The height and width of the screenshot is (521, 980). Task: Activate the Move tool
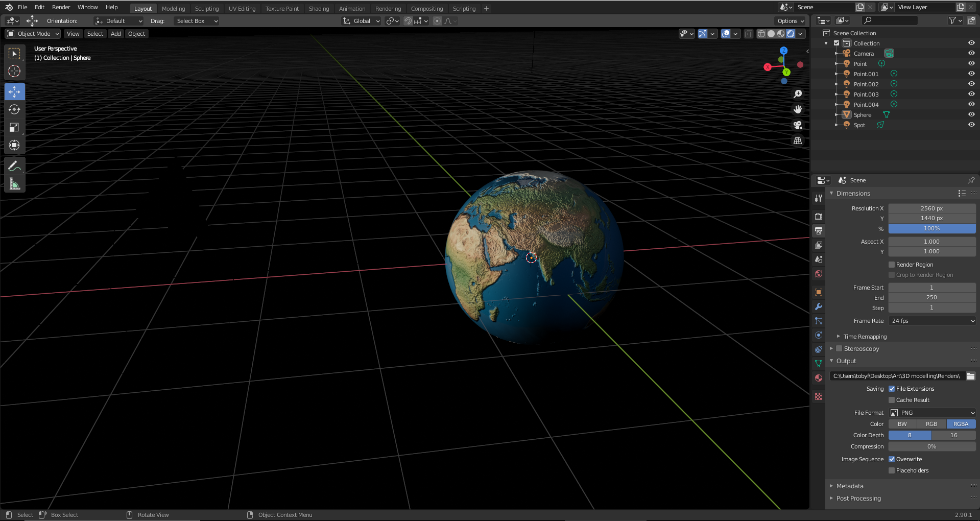14,92
